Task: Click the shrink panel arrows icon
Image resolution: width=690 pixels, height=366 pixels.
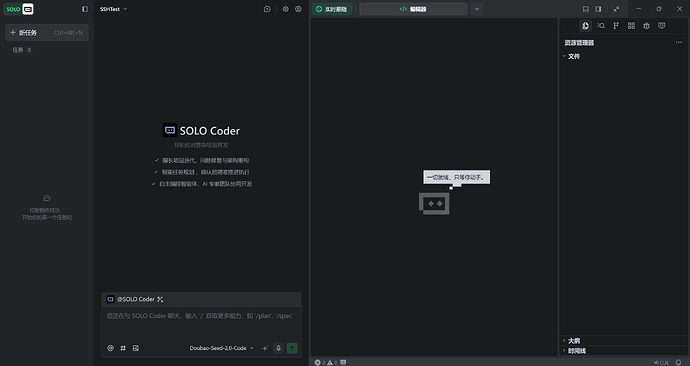Action: pyautogui.click(x=617, y=9)
